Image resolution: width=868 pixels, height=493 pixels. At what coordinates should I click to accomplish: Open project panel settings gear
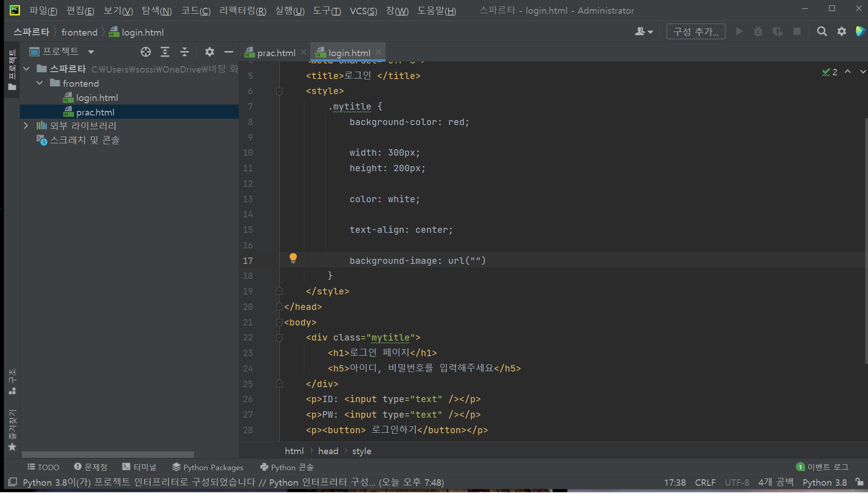pyautogui.click(x=209, y=52)
